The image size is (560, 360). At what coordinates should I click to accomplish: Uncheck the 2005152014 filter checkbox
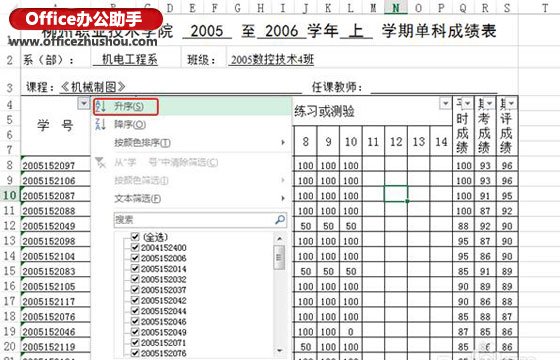point(135,268)
